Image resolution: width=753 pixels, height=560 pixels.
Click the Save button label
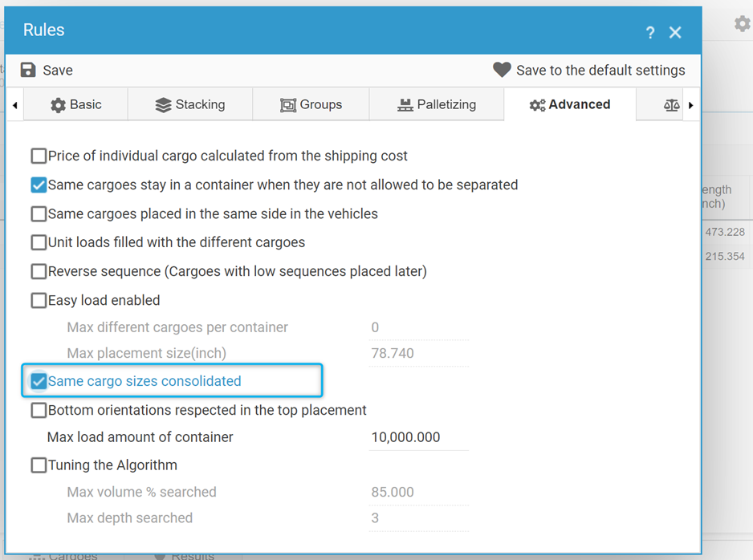[58, 71]
